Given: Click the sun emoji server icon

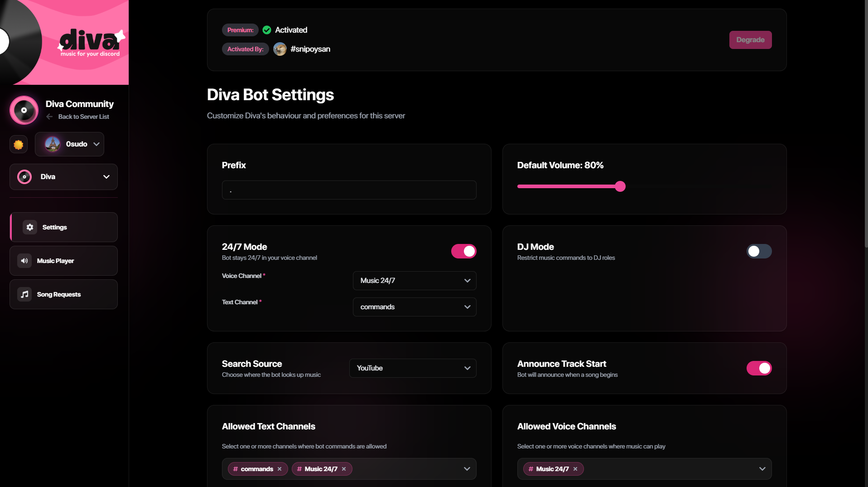Looking at the screenshot, I should click(x=18, y=144).
